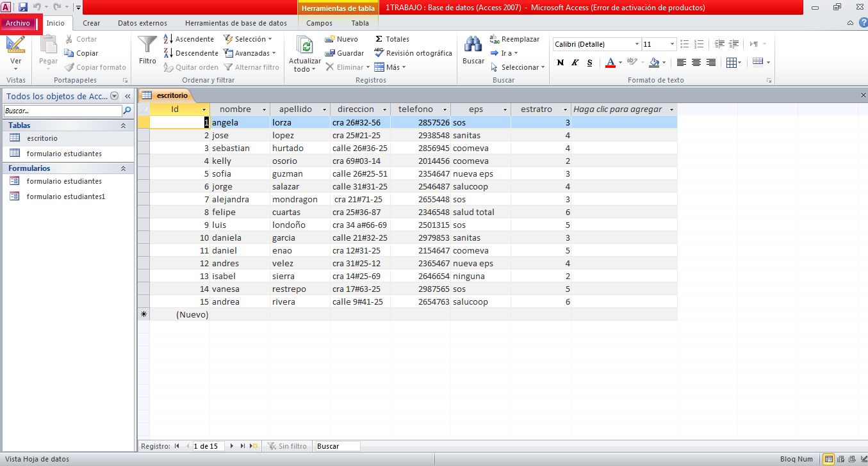Open the font size 11 dropdown
This screenshot has height=466, width=868.
[x=669, y=44]
